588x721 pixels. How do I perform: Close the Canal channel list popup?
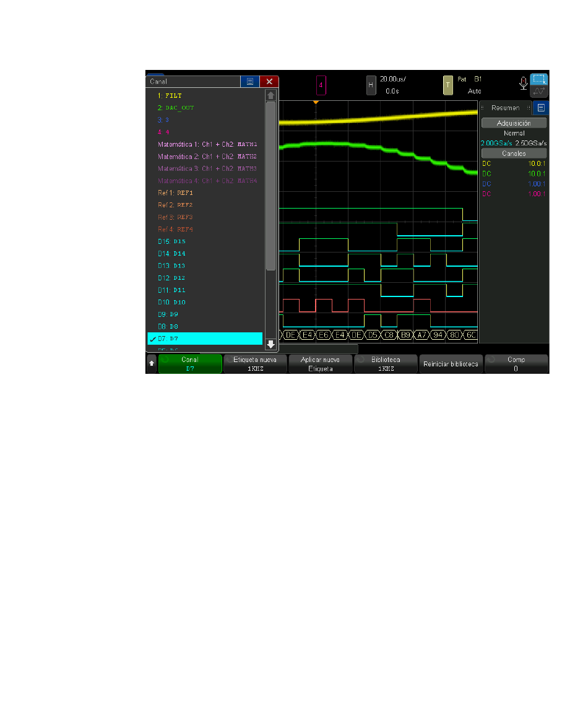tap(269, 82)
